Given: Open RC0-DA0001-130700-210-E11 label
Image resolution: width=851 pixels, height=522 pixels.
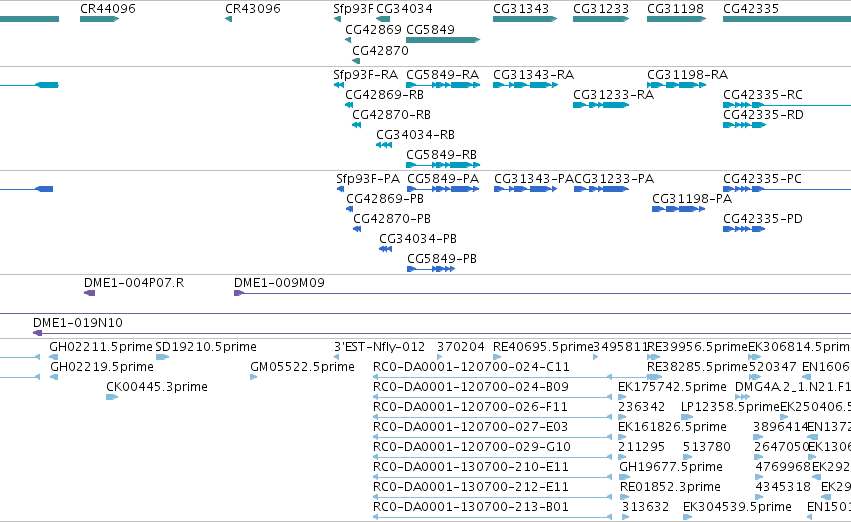Looking at the screenshot, I should (471, 467).
